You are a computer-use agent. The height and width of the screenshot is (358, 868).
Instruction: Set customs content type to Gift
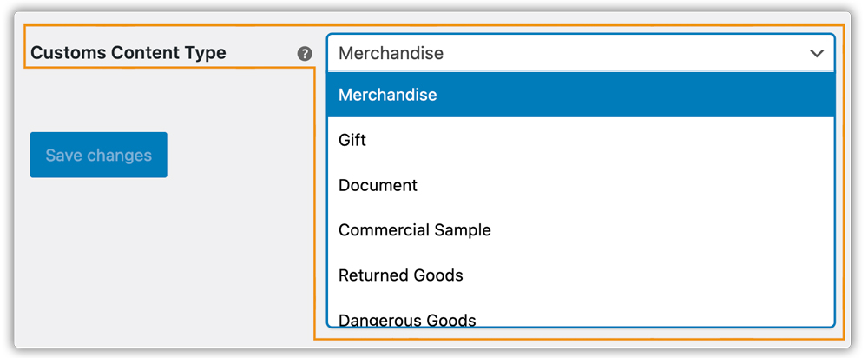click(580, 140)
